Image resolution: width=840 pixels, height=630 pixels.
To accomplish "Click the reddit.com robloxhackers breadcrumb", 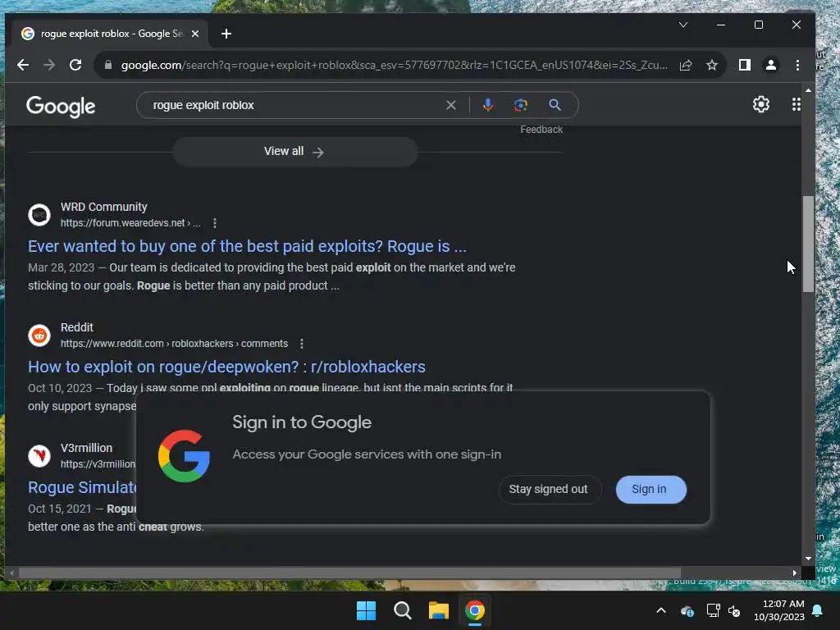I will 174,344.
